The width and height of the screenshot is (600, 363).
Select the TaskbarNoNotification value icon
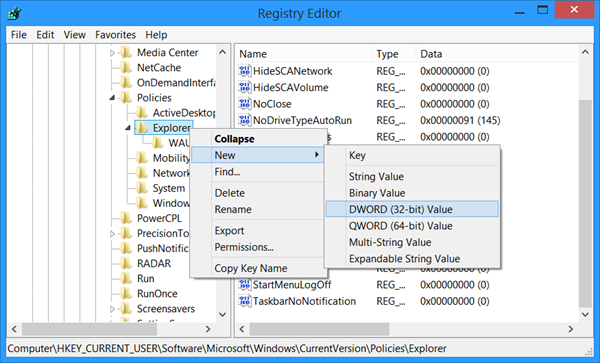point(245,301)
